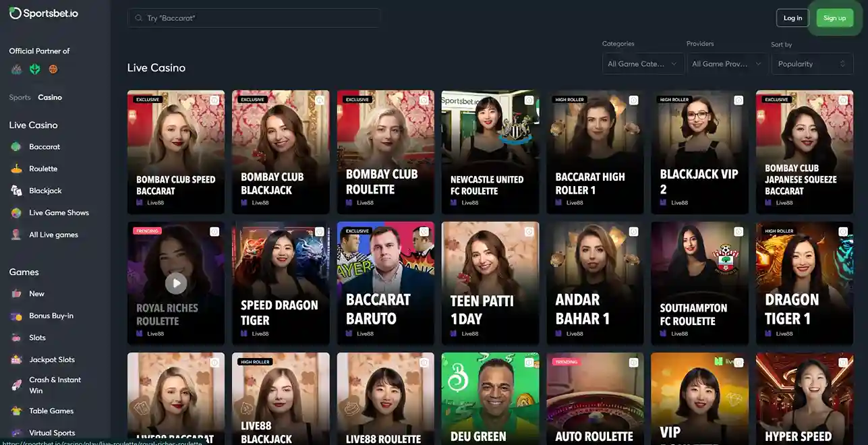Click the game search input field

point(254,18)
